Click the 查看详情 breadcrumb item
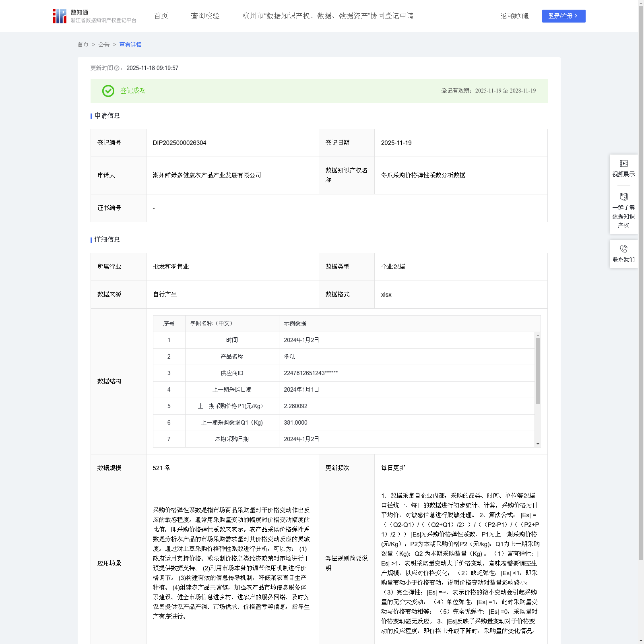This screenshot has width=644, height=644. (130, 45)
